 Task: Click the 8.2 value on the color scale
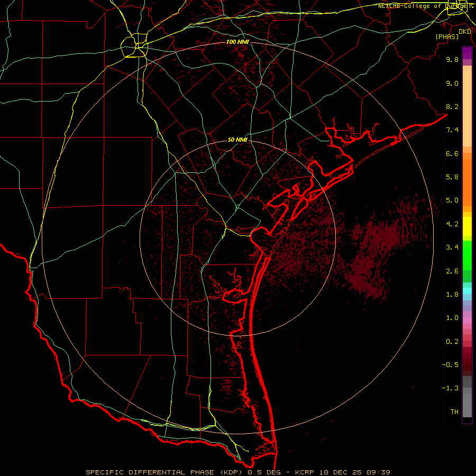452,106
